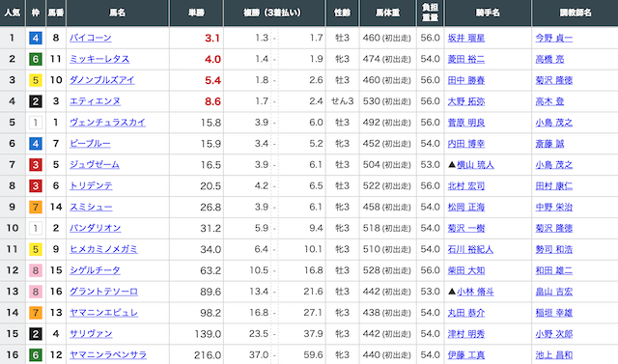View jockey 大野 拓弥 profile

coord(466,101)
